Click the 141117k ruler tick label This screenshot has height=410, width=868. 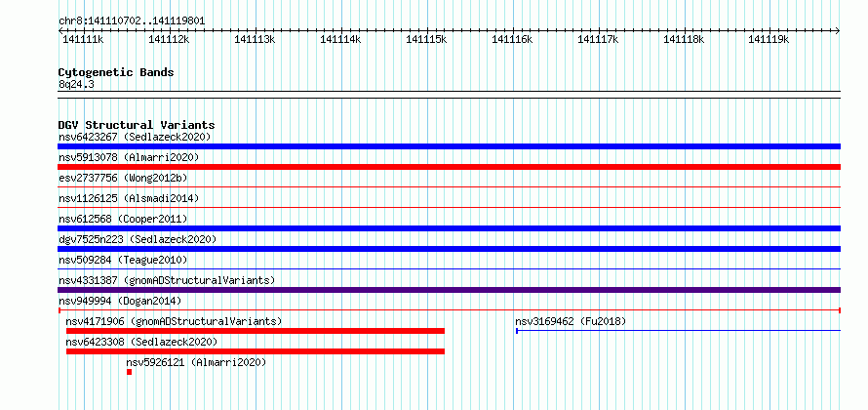tap(598, 39)
